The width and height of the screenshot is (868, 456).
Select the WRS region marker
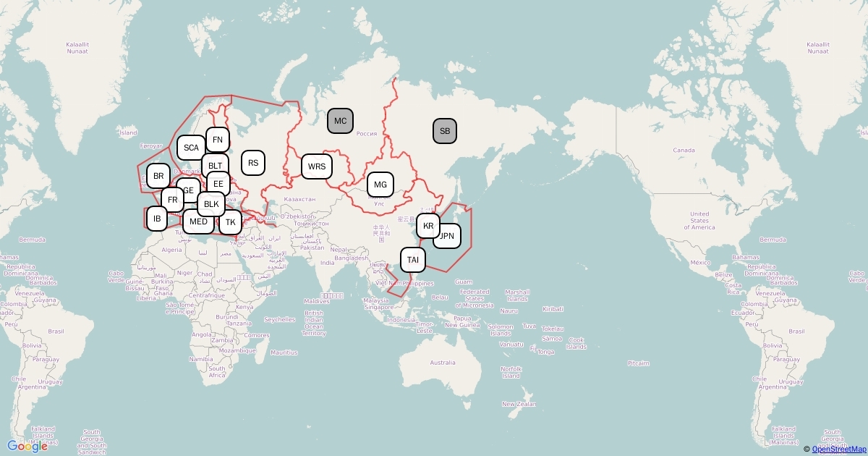tap(317, 166)
